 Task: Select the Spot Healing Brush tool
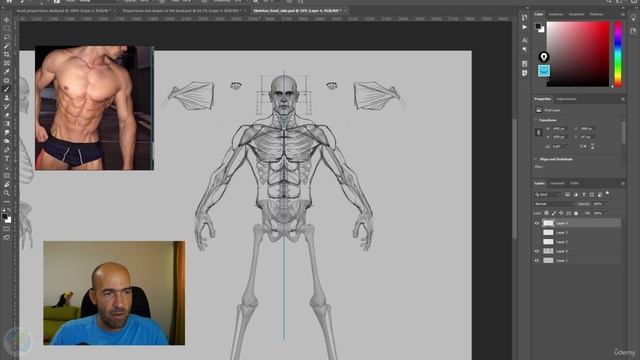(7, 80)
